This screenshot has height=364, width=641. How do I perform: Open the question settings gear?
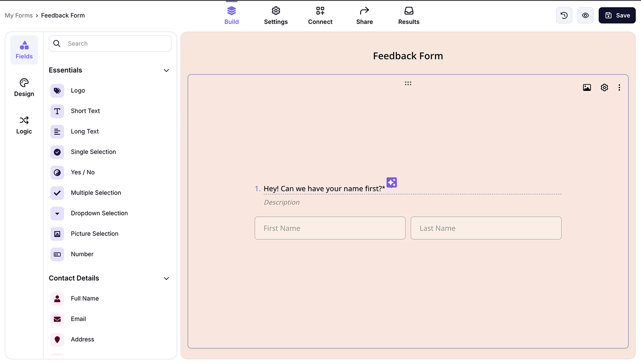(x=604, y=87)
